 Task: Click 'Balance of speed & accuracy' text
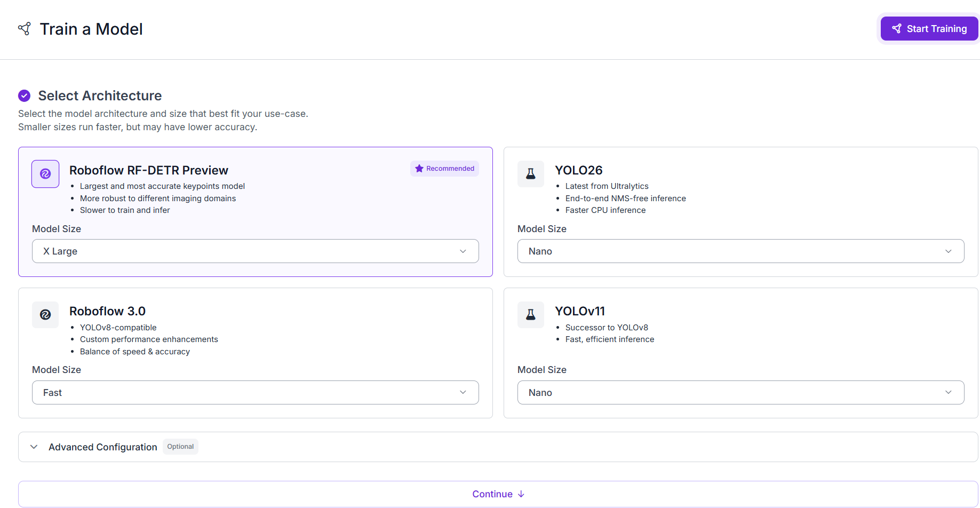(135, 352)
